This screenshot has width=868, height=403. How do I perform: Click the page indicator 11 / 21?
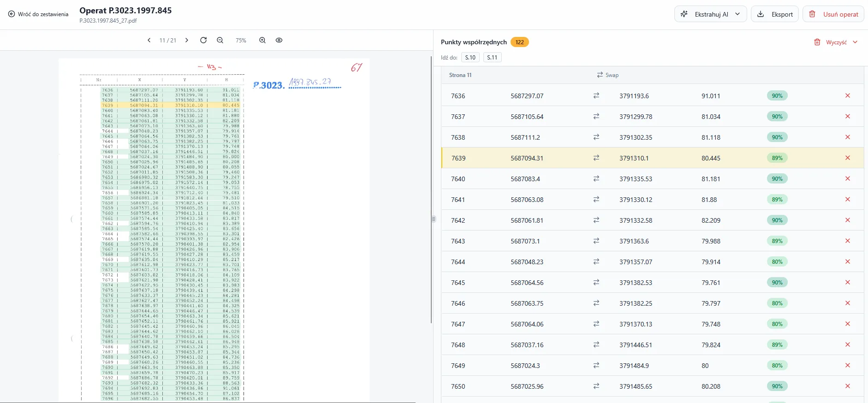pos(168,41)
